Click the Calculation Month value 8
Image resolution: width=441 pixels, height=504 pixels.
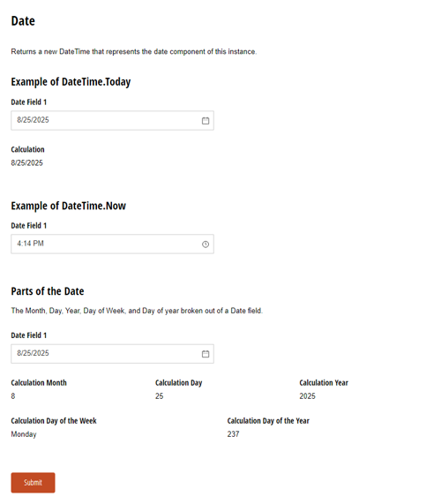pyautogui.click(x=13, y=396)
